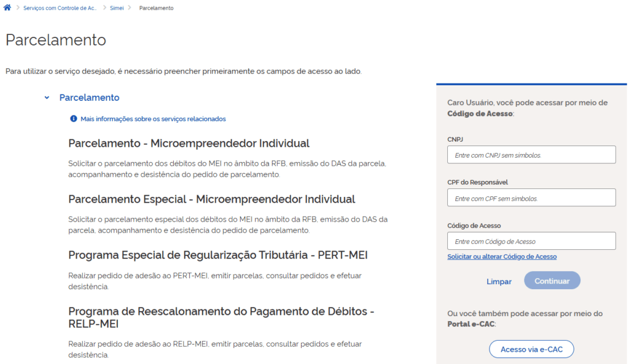The image size is (629, 364).
Task: Click the blue info icon beside Mais informações
Action: point(74,118)
